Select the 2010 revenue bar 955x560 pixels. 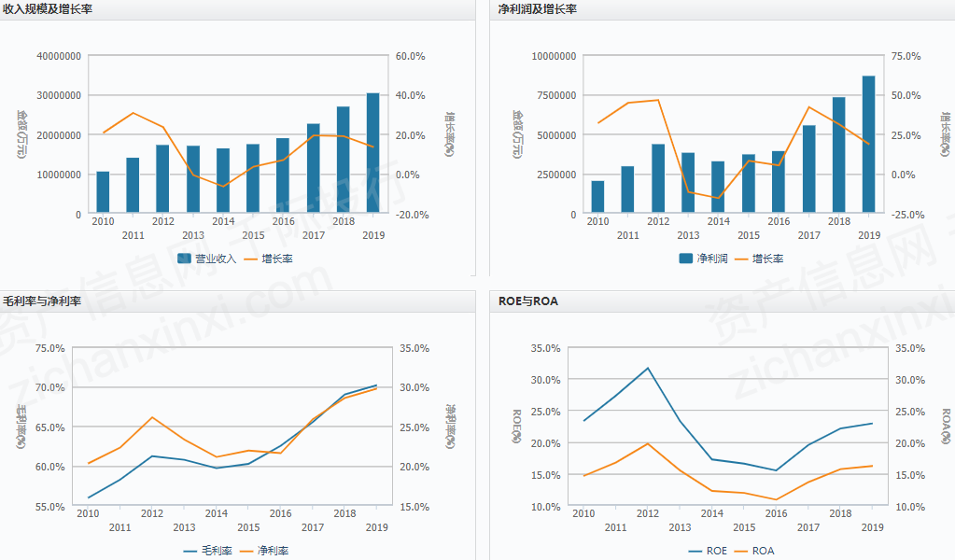(103, 193)
